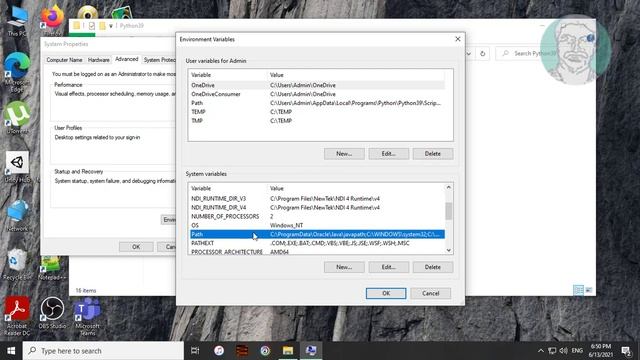Click Delete under User variables
640x360 pixels.
(x=433, y=153)
